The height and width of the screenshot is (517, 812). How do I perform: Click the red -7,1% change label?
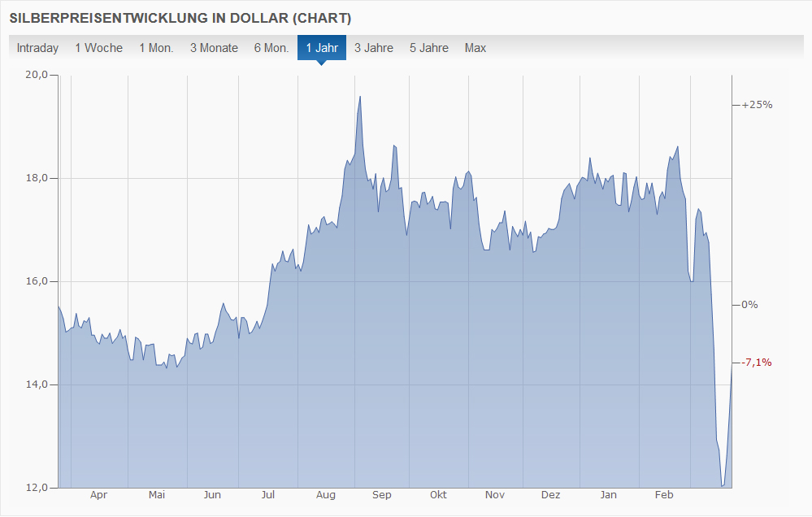click(755, 362)
